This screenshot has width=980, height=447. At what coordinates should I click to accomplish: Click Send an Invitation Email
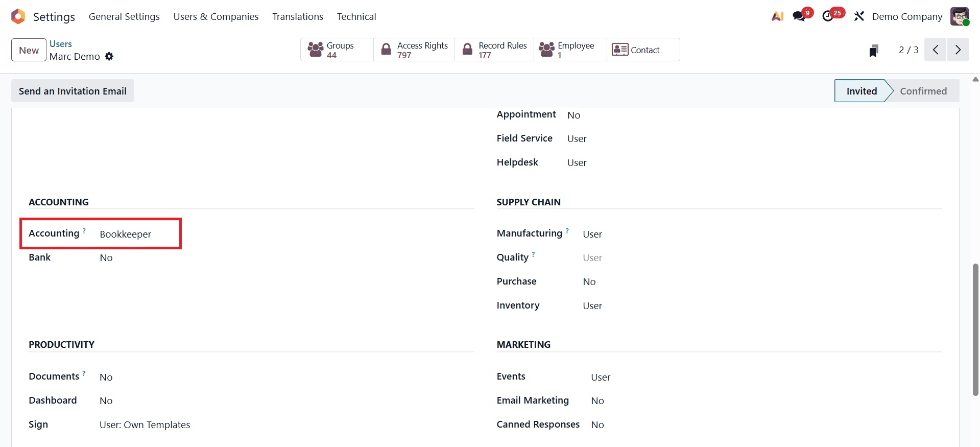(72, 90)
